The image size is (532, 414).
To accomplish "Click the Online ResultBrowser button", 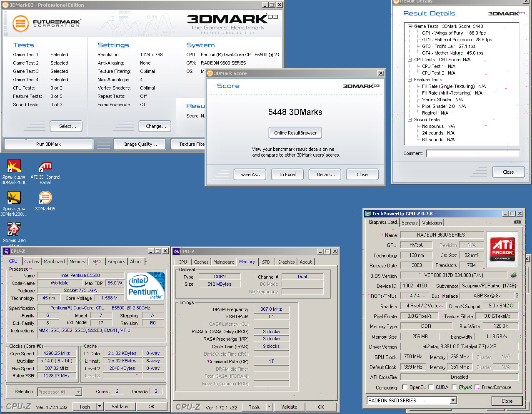I will (295, 133).
